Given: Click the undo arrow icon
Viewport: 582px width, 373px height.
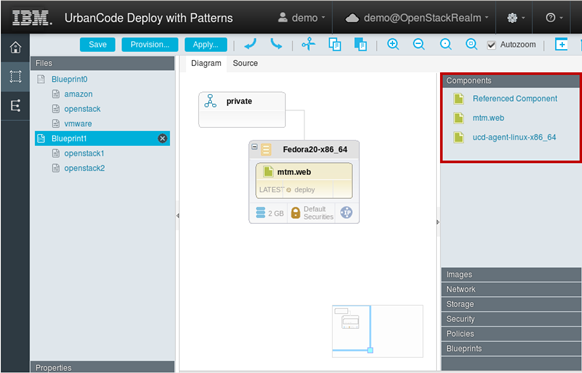Looking at the screenshot, I should (x=251, y=45).
